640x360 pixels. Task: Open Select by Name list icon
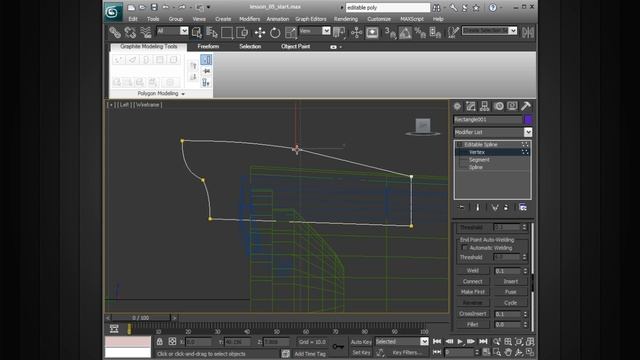click(211, 32)
